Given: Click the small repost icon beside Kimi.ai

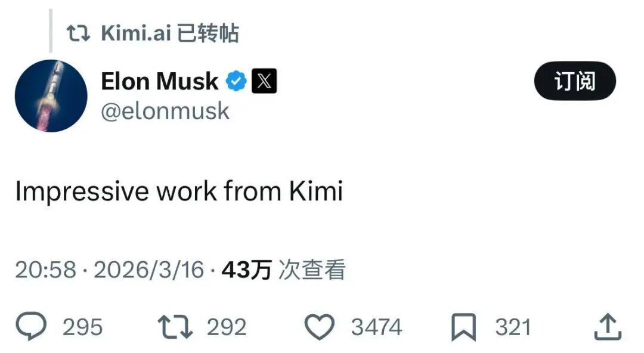Looking at the screenshot, I should pos(78,33).
